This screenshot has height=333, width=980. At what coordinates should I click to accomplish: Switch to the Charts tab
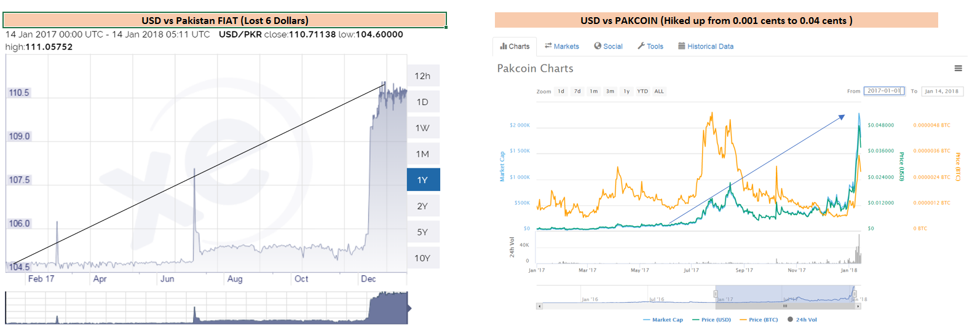[515, 46]
